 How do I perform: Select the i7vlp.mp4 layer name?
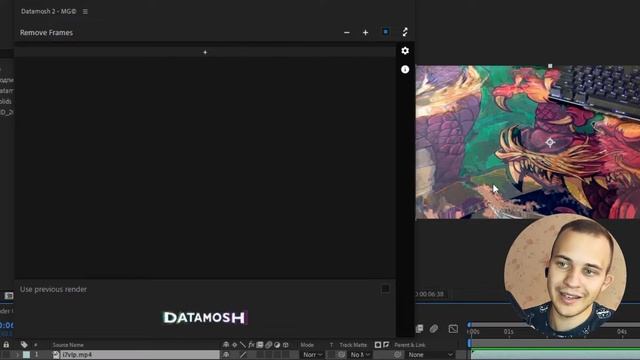[x=77, y=355]
